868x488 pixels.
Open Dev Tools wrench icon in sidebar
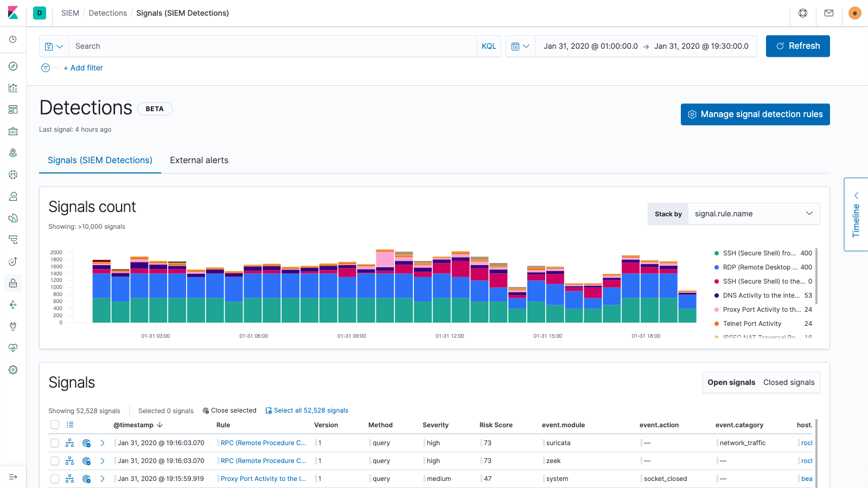[x=13, y=326]
